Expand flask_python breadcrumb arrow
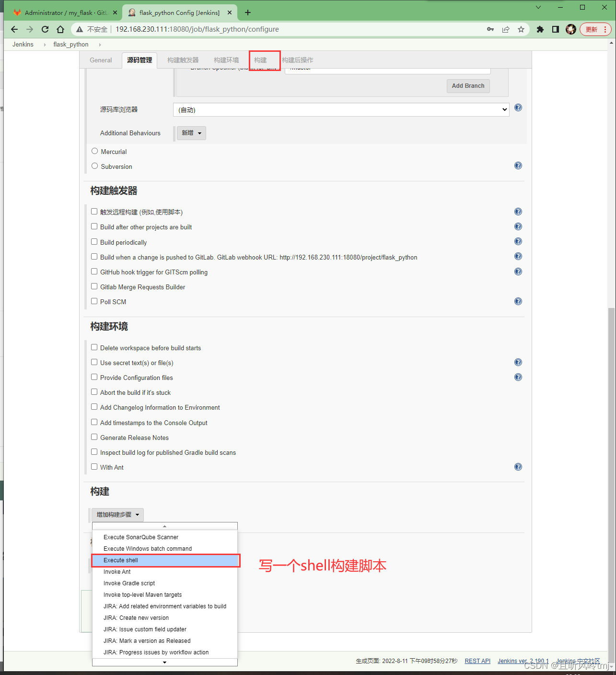 [x=100, y=45]
